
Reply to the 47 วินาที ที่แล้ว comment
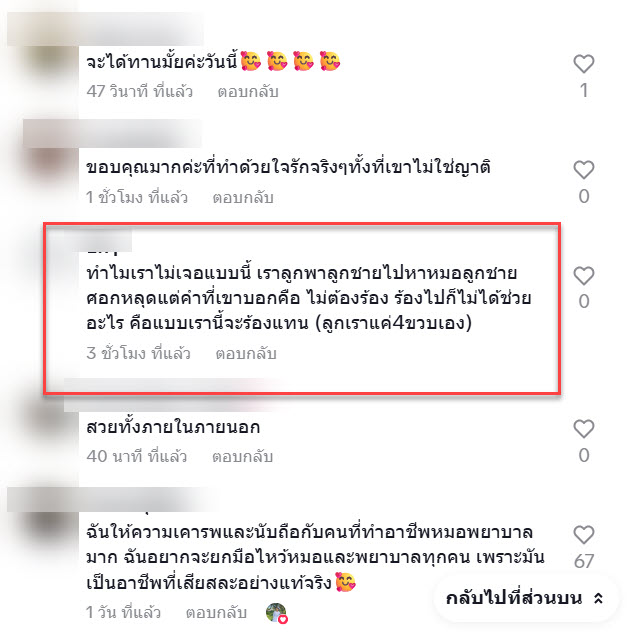pos(248,92)
